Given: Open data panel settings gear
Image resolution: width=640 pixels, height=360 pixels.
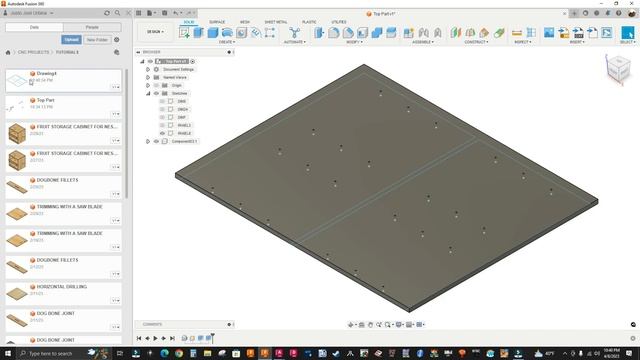Looking at the screenshot, I should (117, 40).
